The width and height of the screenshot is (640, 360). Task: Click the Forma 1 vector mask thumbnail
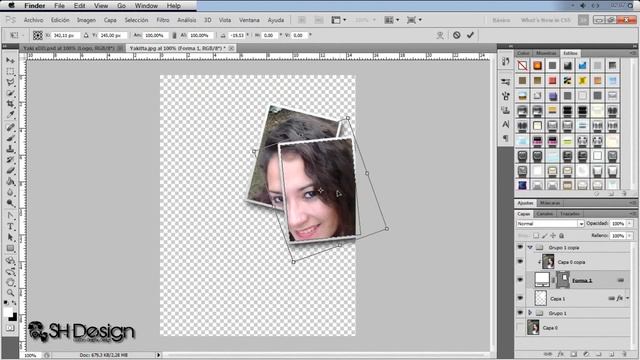tap(563, 280)
